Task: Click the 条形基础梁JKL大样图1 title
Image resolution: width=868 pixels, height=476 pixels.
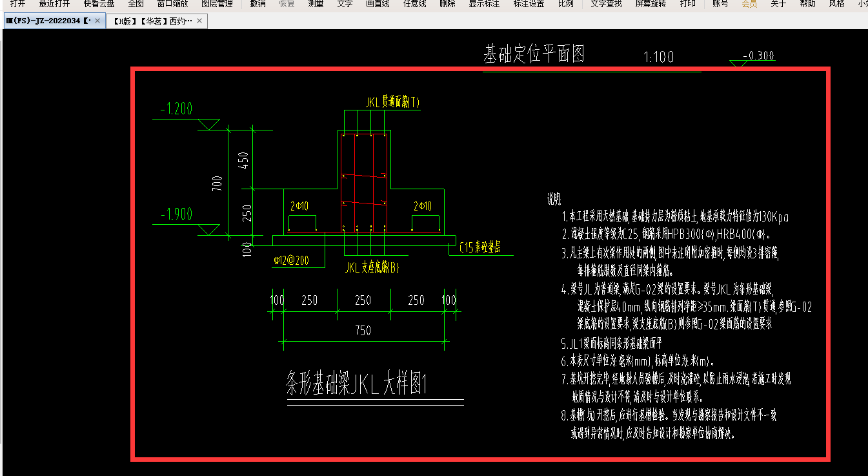Action: tap(357, 384)
